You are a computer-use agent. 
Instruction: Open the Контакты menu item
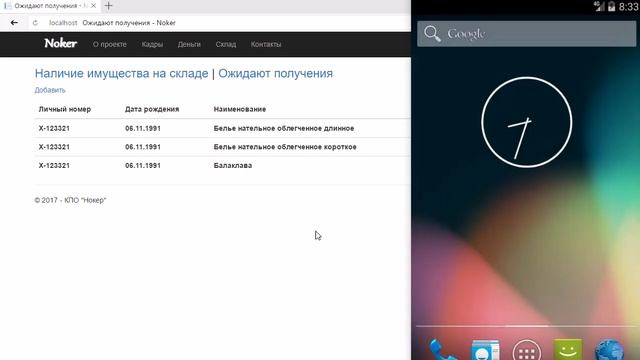click(x=266, y=44)
